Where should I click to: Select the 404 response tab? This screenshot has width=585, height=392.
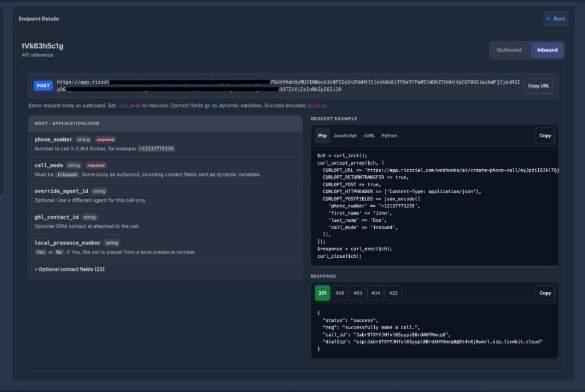point(375,293)
